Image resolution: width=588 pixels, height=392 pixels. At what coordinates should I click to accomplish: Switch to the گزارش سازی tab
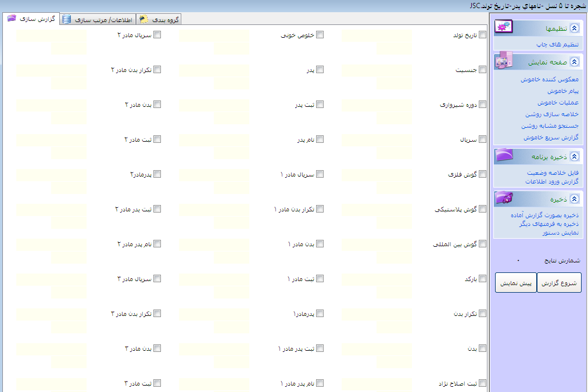click(x=31, y=19)
